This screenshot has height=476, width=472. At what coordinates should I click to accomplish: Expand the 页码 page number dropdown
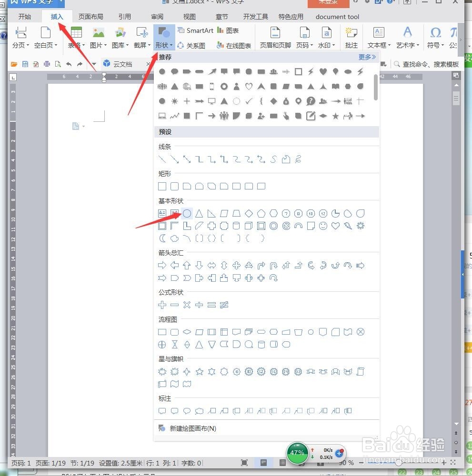click(x=305, y=45)
